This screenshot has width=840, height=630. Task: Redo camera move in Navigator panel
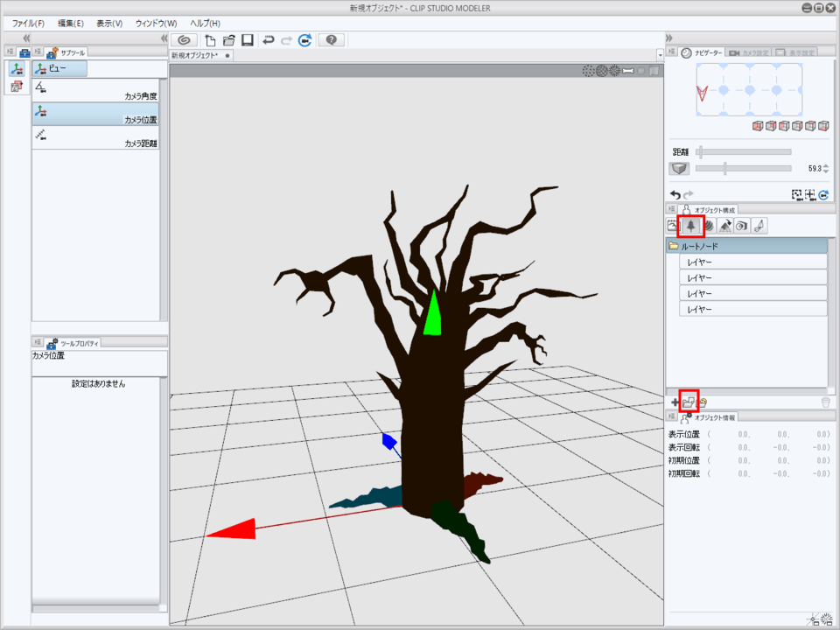689,194
